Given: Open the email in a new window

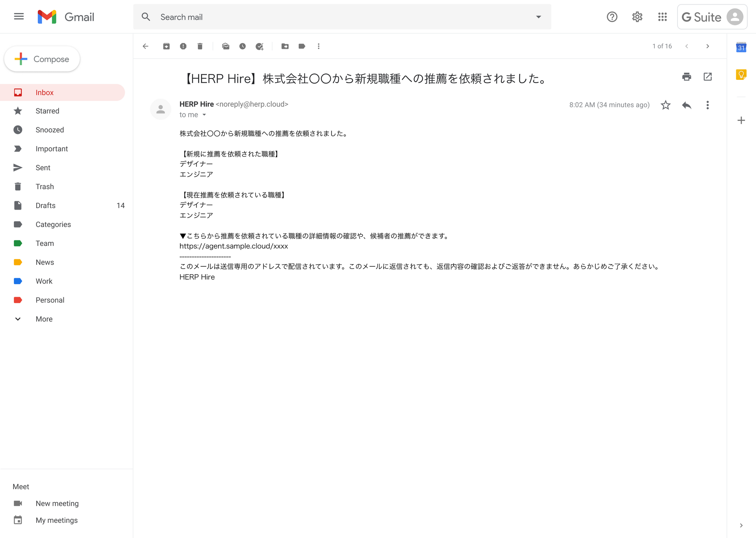Looking at the screenshot, I should point(708,77).
